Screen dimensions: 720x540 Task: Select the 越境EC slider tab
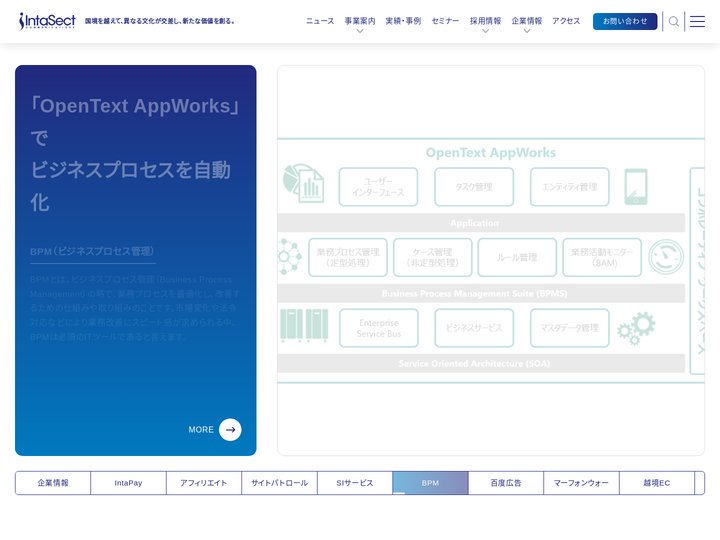(657, 483)
